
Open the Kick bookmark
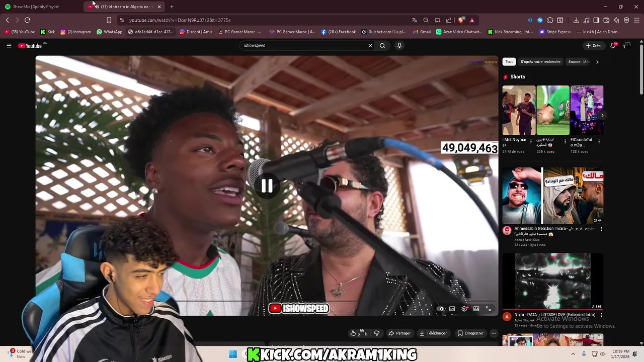[x=48, y=32]
